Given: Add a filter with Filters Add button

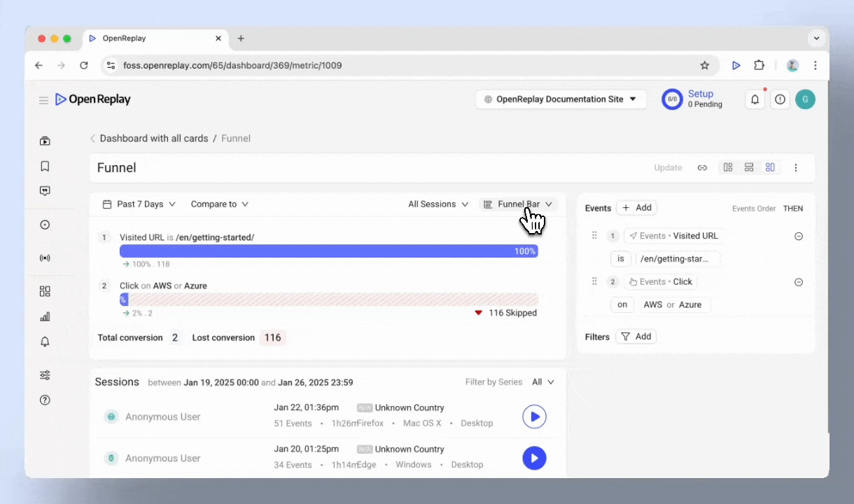Looking at the screenshot, I should [x=636, y=337].
